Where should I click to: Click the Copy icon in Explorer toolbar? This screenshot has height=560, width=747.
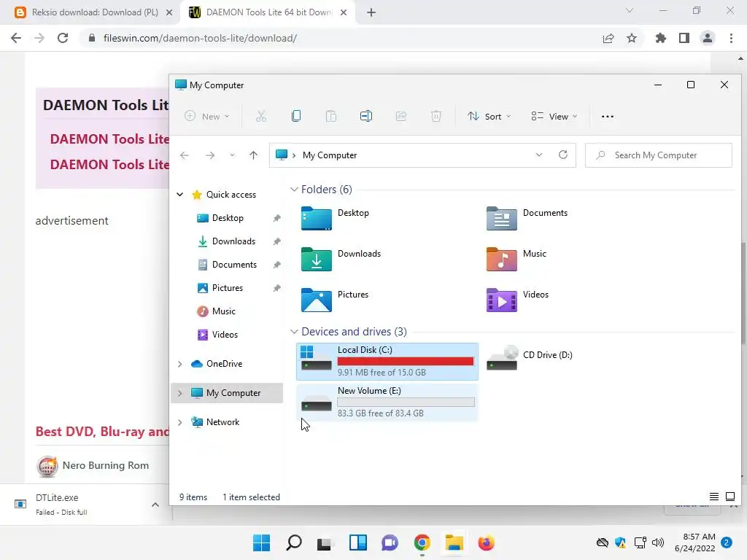coord(296,116)
